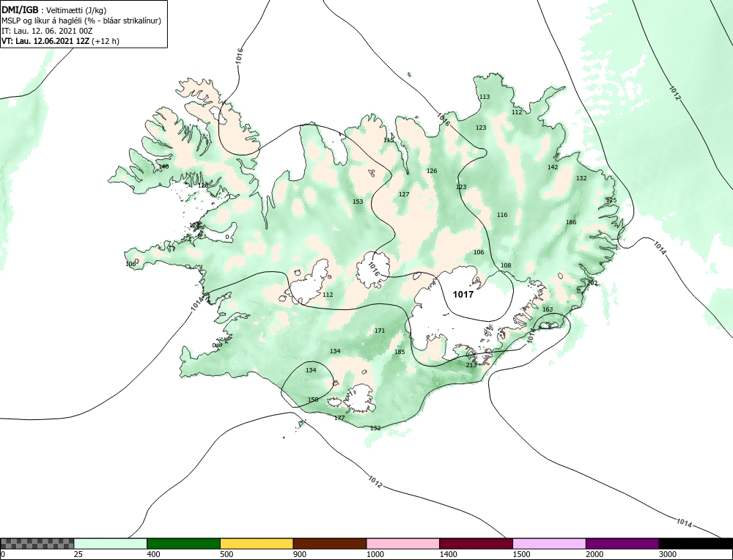Click the dark green 400–500 legend swatch

pos(183,543)
